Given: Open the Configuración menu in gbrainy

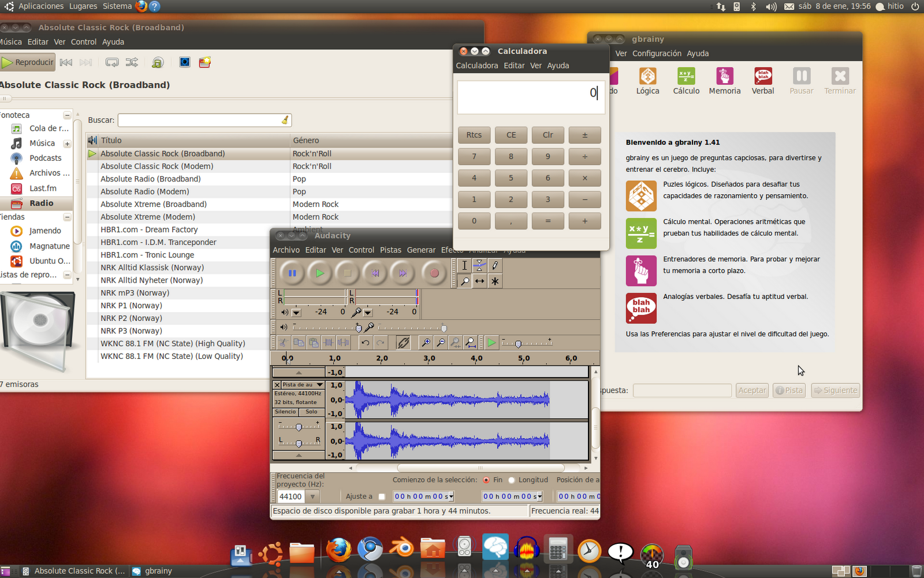Looking at the screenshot, I should click(x=657, y=54).
